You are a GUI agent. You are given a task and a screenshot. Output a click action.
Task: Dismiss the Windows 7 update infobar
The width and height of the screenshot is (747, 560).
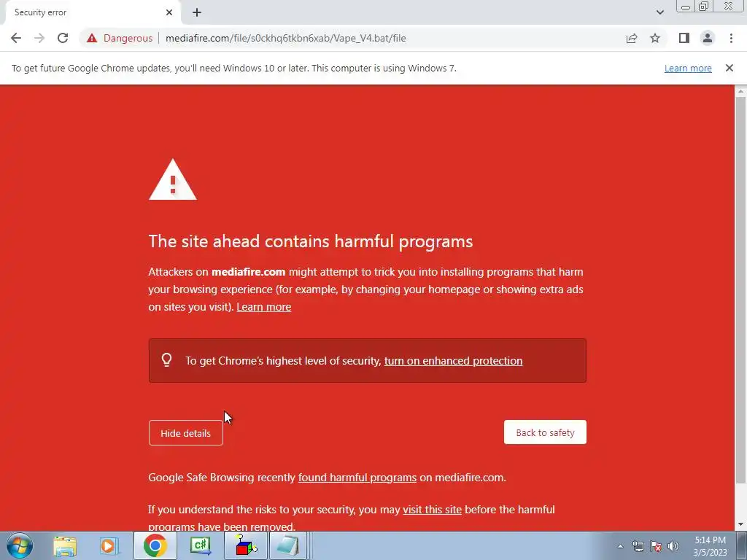[x=729, y=68]
